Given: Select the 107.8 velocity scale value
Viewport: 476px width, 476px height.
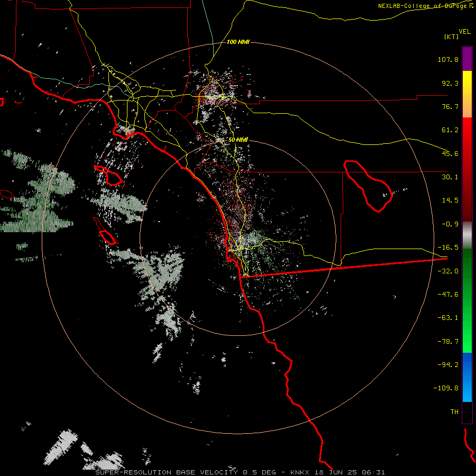Looking at the screenshot, I should point(448,59).
